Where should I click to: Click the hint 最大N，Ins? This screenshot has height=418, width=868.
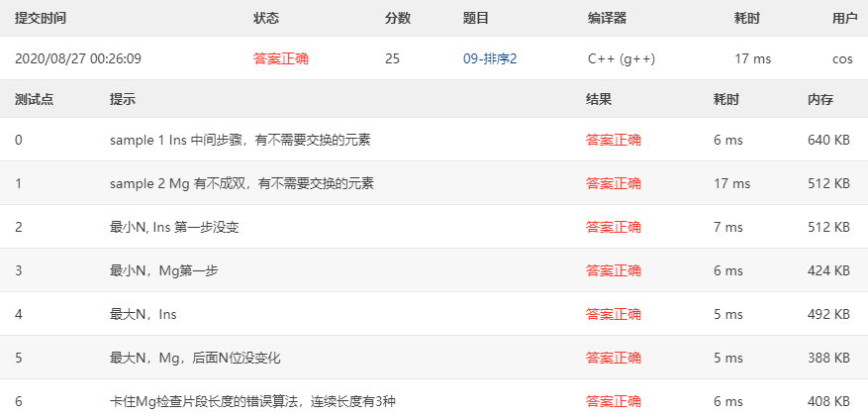click(144, 314)
